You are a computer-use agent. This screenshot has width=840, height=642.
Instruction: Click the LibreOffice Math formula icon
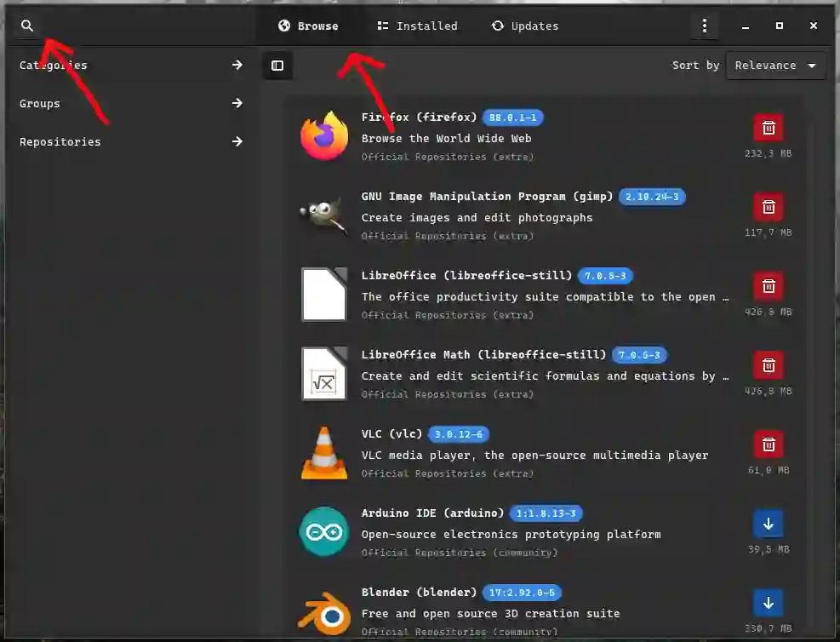pos(324,374)
